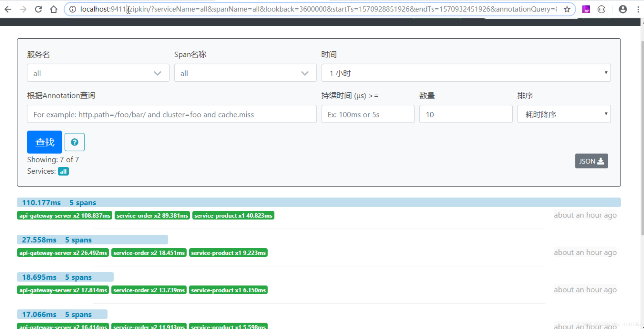Open the browser three-dot menu
Image resolution: width=644 pixels, height=329 pixels.
pyautogui.click(x=638, y=9)
